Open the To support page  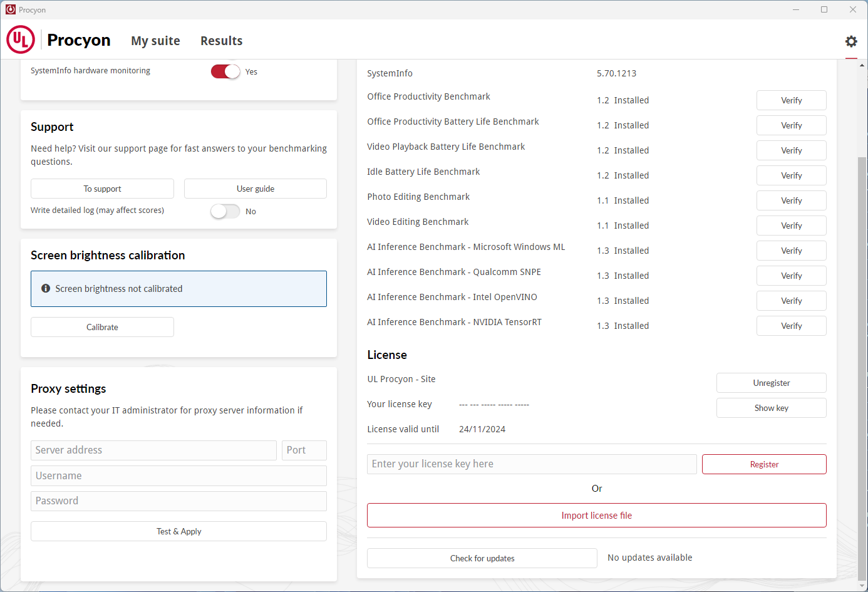click(102, 189)
